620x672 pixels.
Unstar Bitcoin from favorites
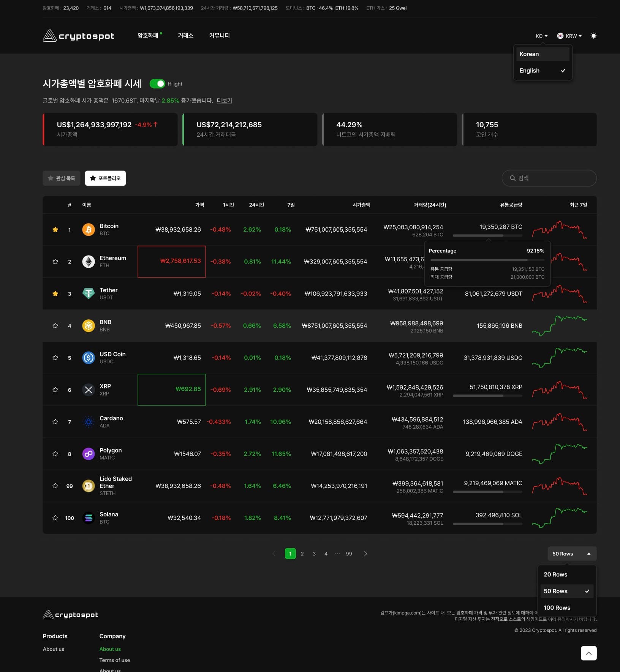tap(55, 229)
